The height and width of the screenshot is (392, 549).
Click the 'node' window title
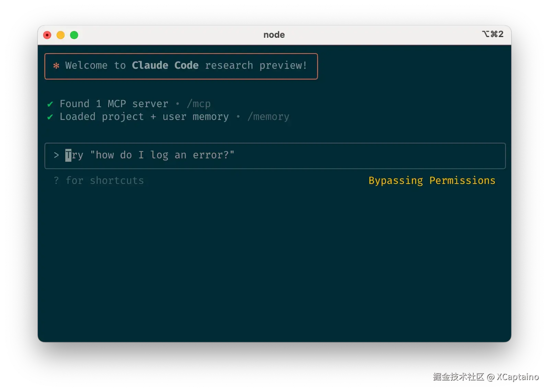(274, 35)
